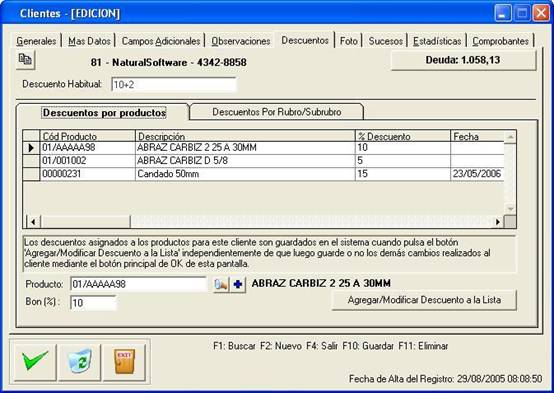The image size is (554, 393).
Task: Click the blue plus icon beside the Producto field
Action: (238, 284)
